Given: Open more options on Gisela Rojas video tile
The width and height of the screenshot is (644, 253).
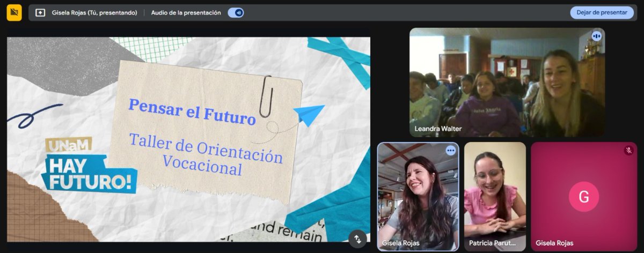Looking at the screenshot, I should pos(450,151).
